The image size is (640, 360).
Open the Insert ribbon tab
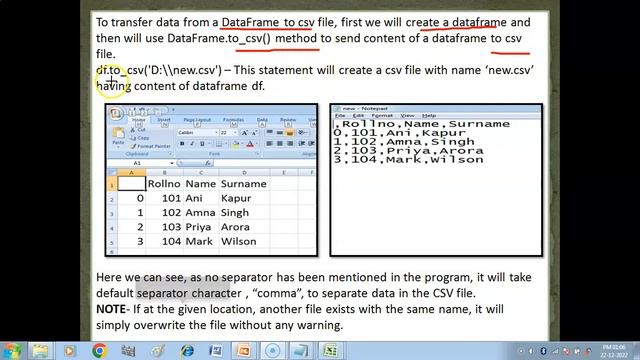click(x=164, y=120)
